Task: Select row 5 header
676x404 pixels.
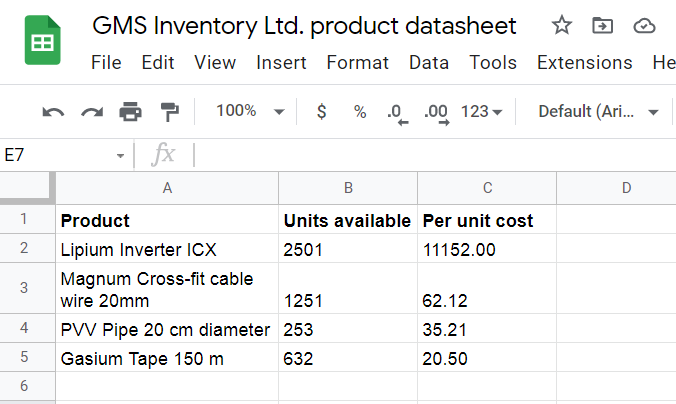Action: (27, 357)
